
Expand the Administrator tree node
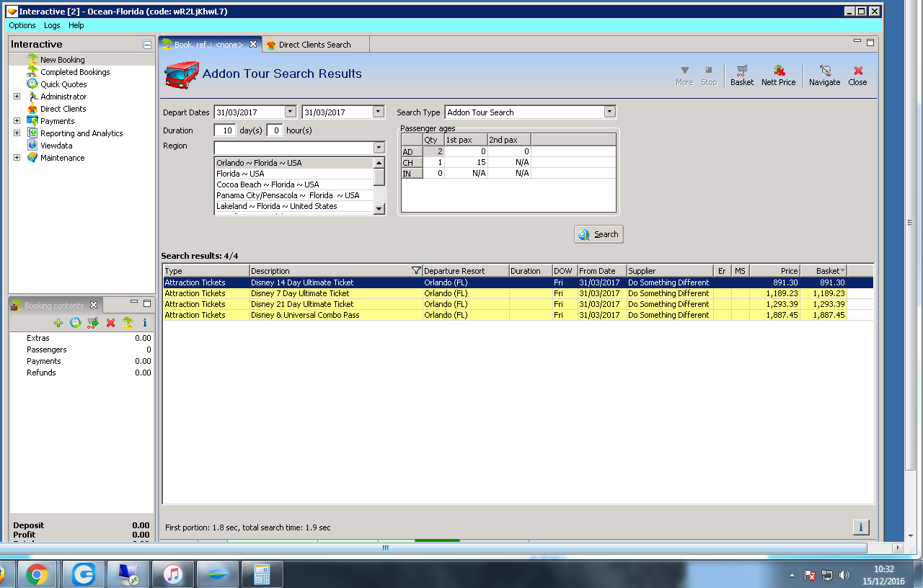[17, 97]
